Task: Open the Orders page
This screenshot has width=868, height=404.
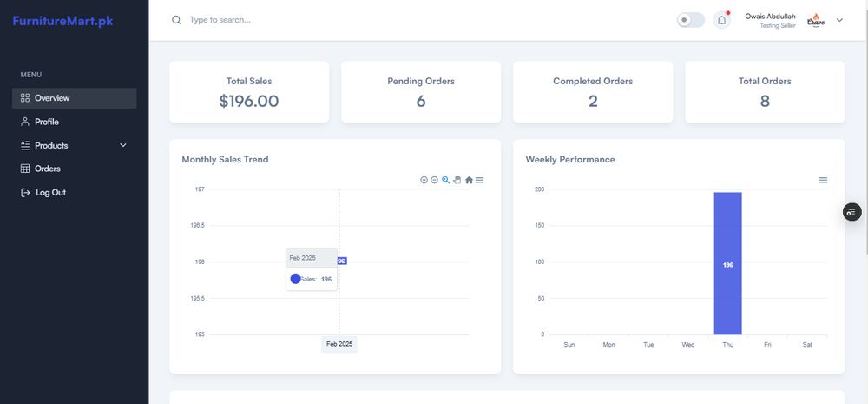Action: pos(74,169)
